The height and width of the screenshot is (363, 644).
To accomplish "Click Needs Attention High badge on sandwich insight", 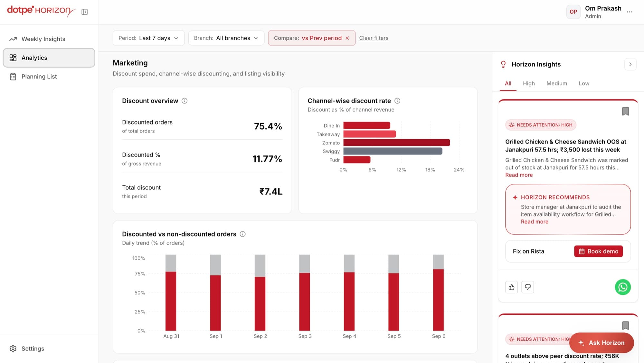I will (541, 125).
